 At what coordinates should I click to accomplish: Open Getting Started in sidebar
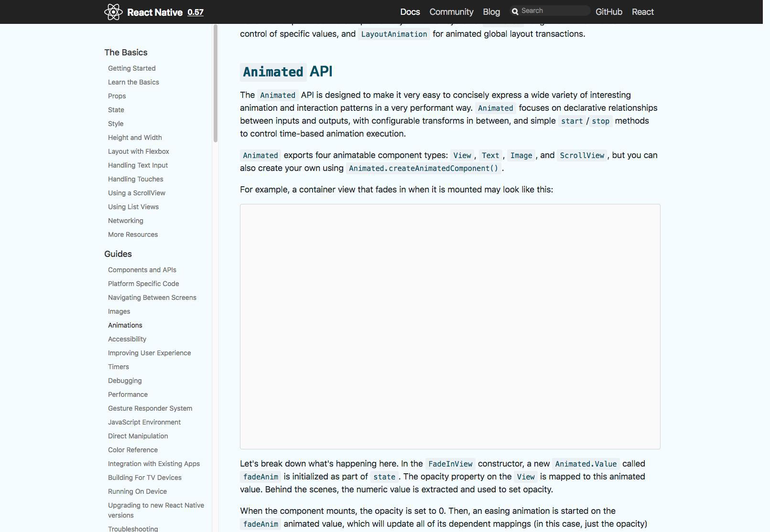(131, 68)
